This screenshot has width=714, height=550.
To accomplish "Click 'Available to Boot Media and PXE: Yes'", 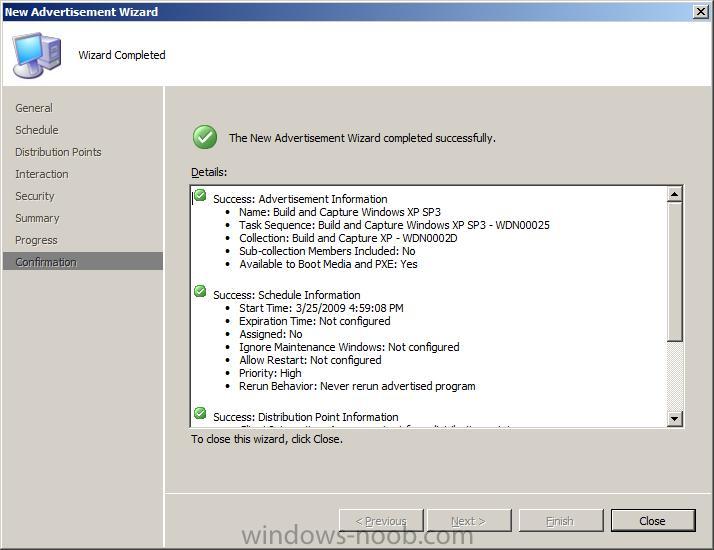I will pos(328,264).
